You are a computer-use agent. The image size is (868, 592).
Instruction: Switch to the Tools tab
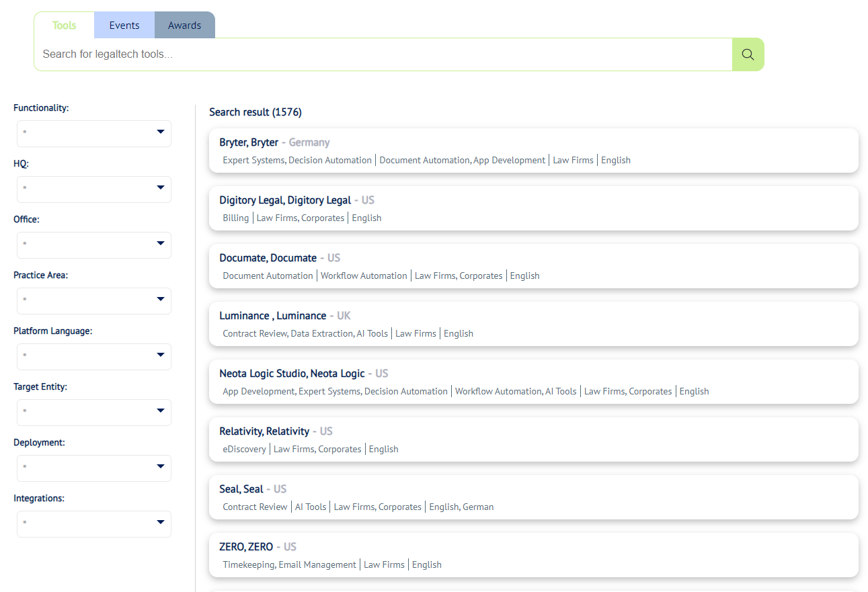pos(65,26)
